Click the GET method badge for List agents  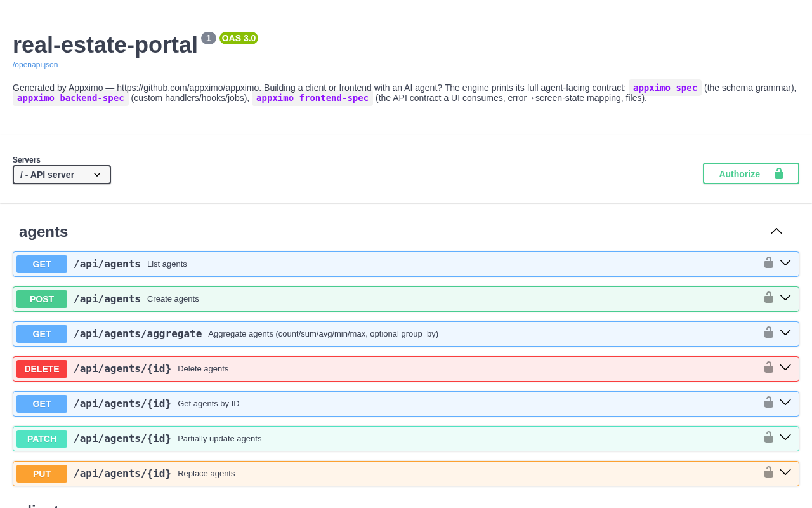[x=42, y=264]
